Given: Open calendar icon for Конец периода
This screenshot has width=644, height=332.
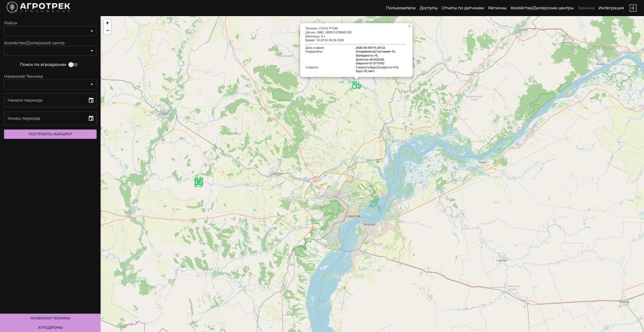Looking at the screenshot, I should [x=91, y=119].
